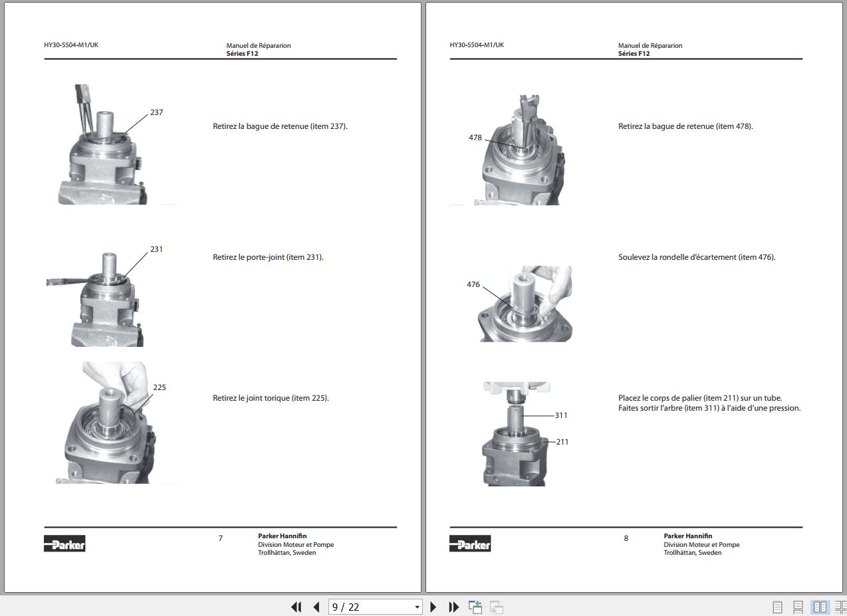
Task: Select the two-page continuous view
Action: [x=840, y=607]
